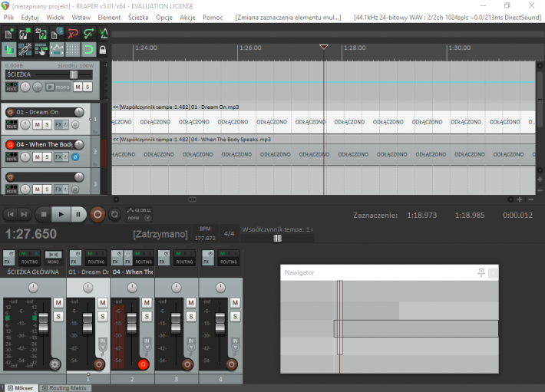
Task: Open the Ścieżka menu
Action: click(138, 18)
